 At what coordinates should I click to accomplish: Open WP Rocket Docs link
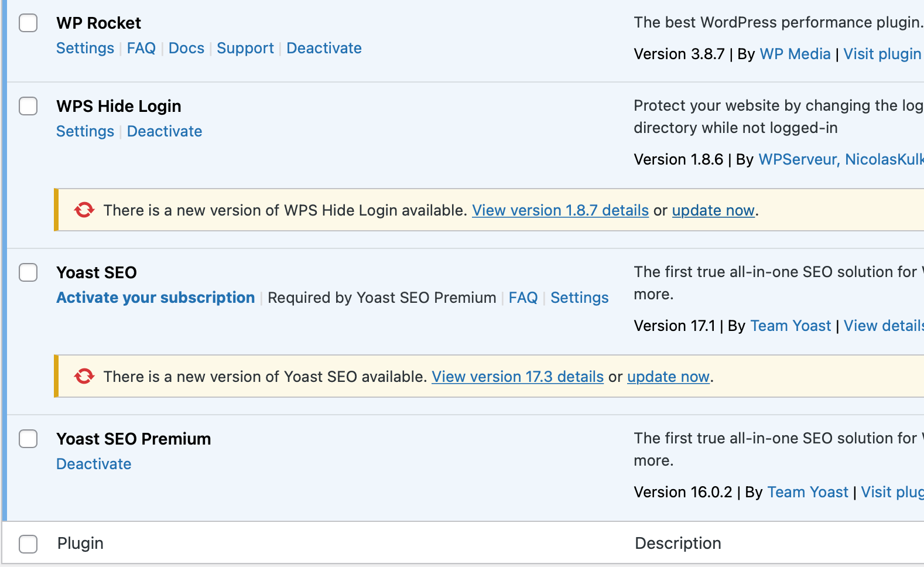pos(186,48)
